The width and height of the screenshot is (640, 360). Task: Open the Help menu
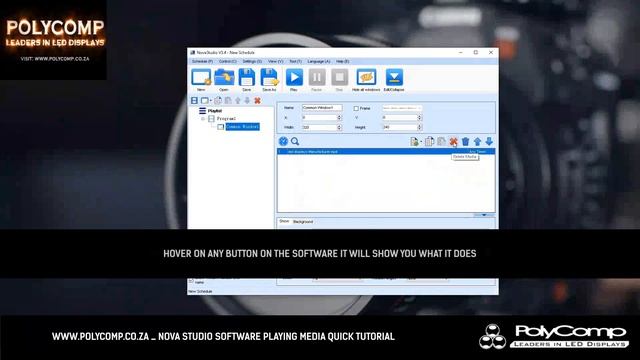click(x=342, y=61)
